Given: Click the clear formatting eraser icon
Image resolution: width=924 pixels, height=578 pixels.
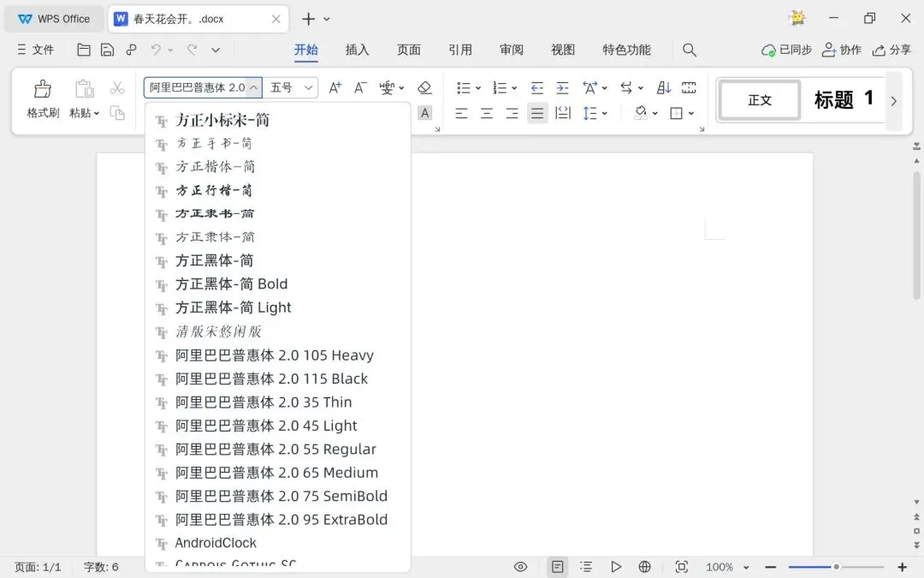Looking at the screenshot, I should [x=424, y=88].
